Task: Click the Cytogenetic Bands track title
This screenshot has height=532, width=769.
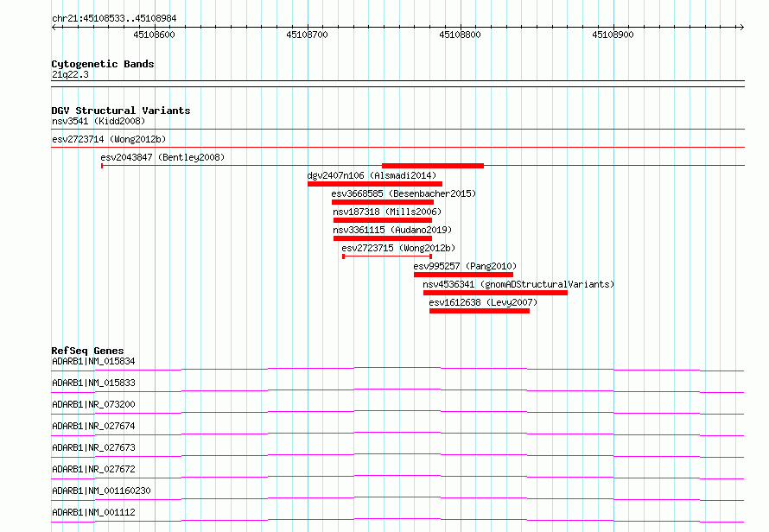Action: click(103, 64)
